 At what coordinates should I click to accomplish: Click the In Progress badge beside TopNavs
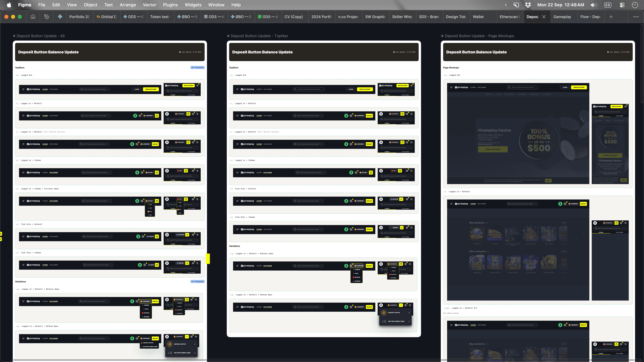[198, 67]
